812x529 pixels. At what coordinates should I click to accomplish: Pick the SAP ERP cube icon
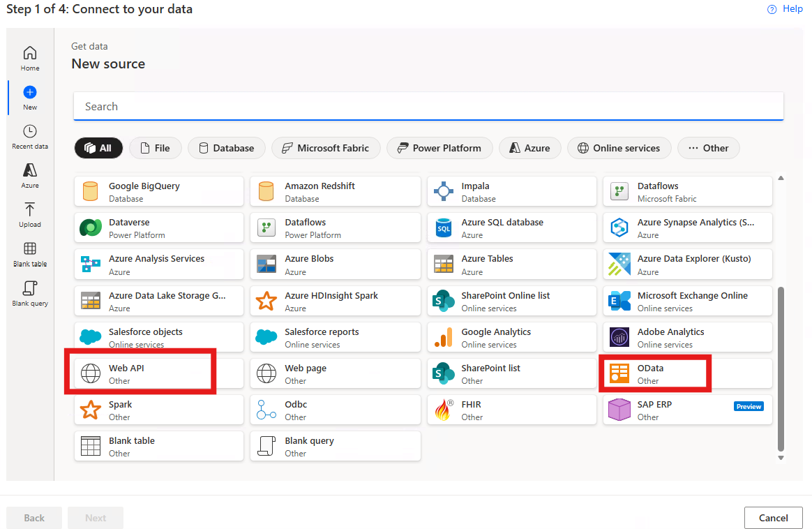pos(619,410)
